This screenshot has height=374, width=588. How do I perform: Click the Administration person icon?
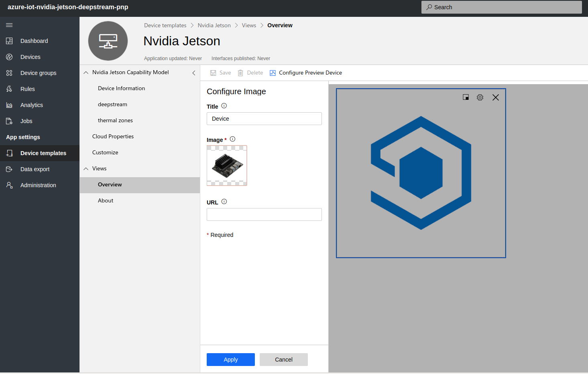[9, 185]
